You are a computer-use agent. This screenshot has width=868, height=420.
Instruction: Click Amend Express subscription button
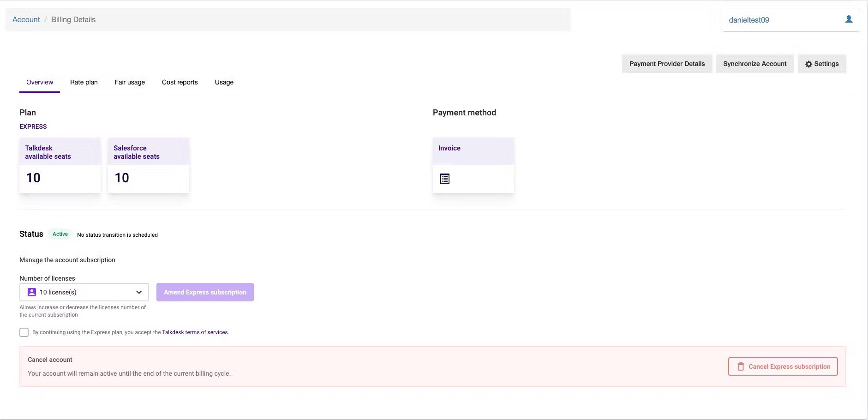(x=205, y=292)
